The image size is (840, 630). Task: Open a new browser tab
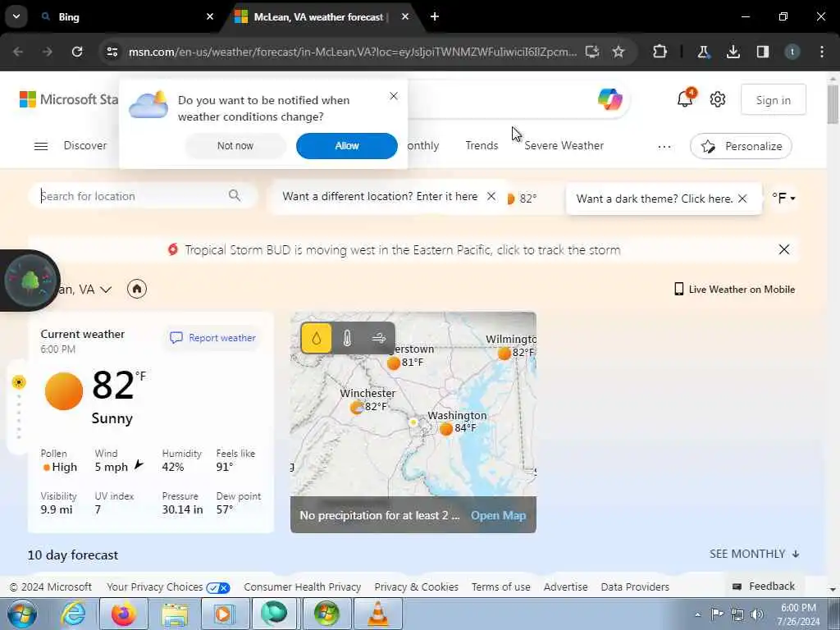point(435,16)
